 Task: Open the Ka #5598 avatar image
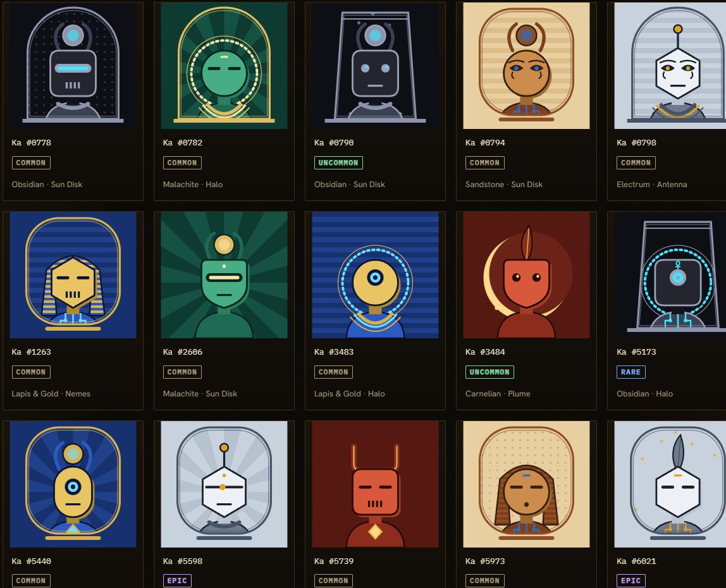224,484
